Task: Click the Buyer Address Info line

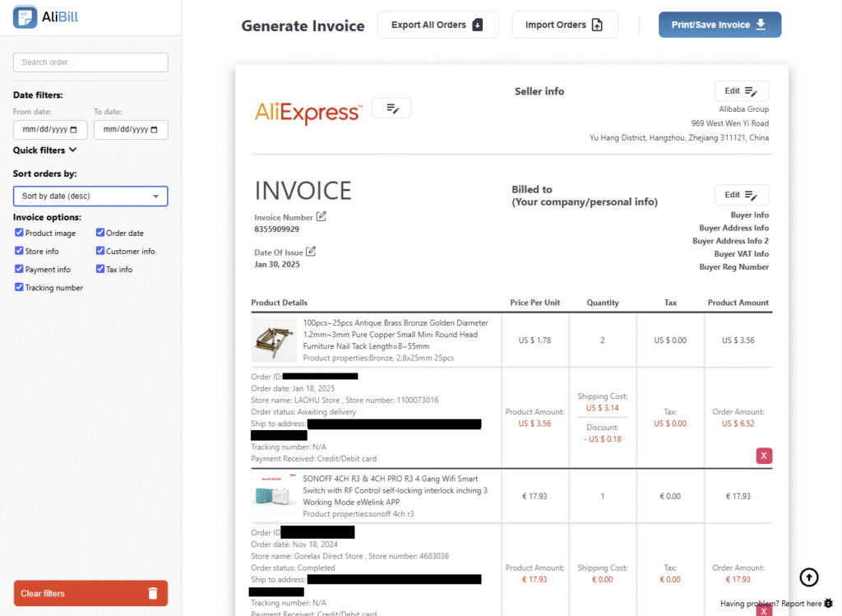Action: [733, 229]
